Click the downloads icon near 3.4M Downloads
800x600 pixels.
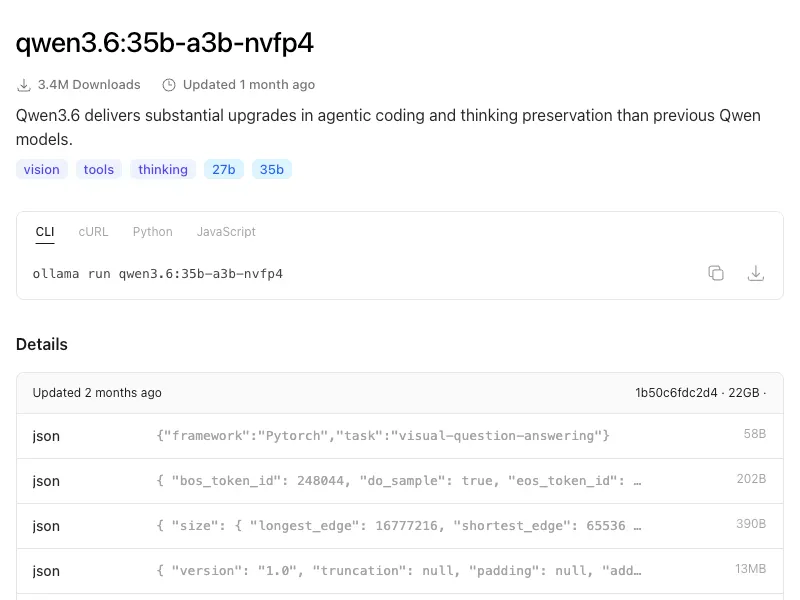point(23,85)
